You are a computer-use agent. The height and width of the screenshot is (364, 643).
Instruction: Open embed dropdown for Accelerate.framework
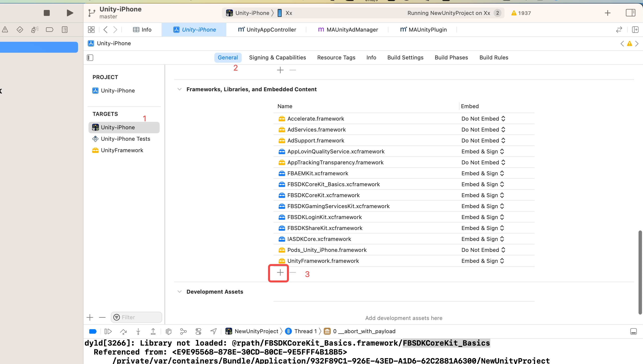(483, 119)
